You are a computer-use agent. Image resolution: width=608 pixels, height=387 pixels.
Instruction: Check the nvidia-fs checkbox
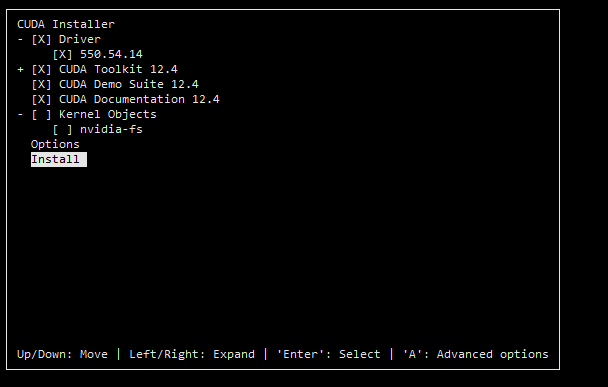point(62,130)
